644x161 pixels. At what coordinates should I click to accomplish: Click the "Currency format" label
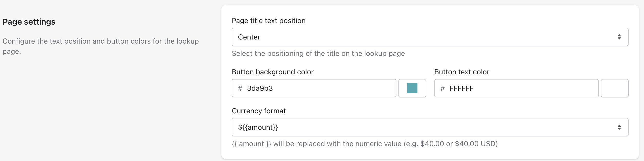[x=259, y=111]
